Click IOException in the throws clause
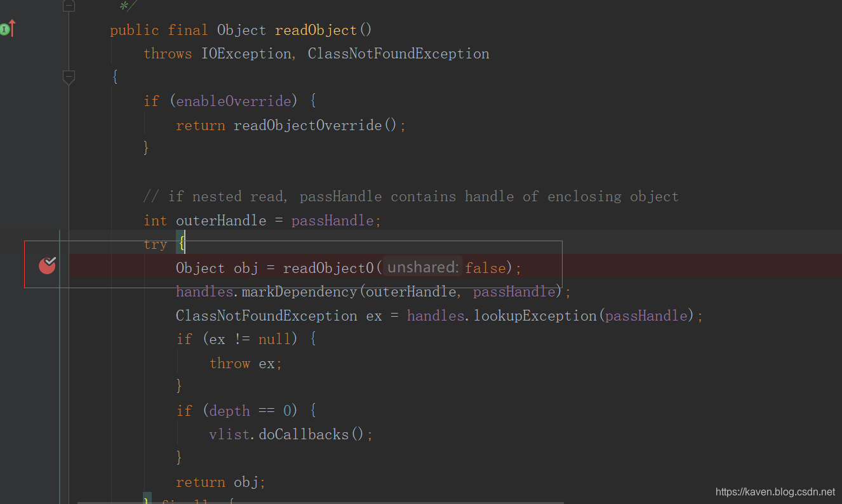 coord(246,54)
